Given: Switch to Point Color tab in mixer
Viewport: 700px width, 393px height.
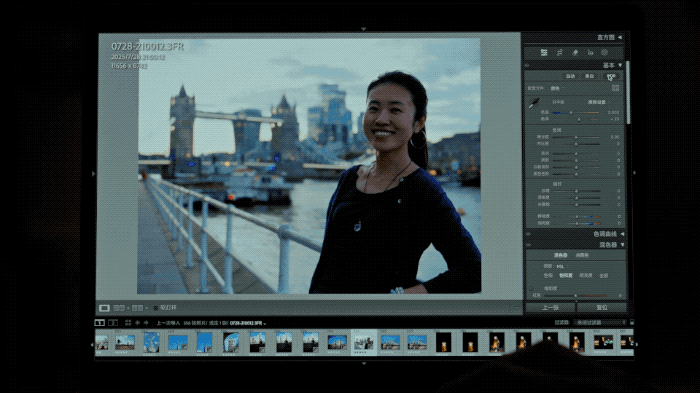Looking at the screenshot, I should 582,255.
